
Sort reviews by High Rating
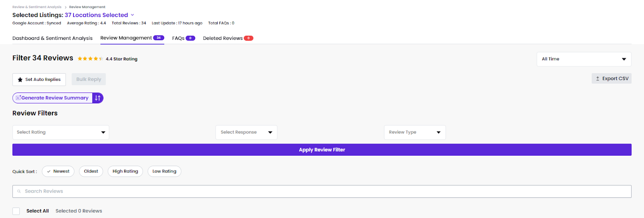click(125, 171)
